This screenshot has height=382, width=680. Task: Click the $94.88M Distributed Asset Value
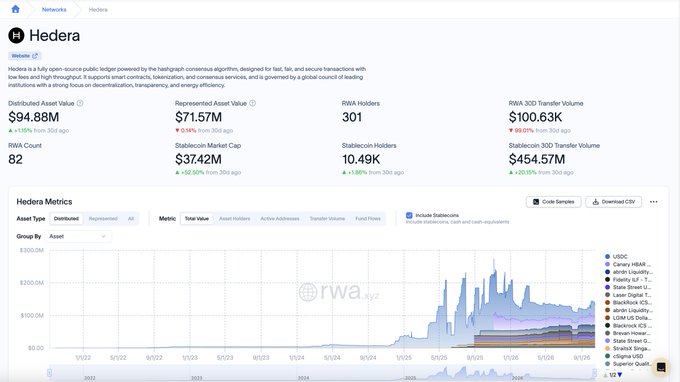coord(34,117)
